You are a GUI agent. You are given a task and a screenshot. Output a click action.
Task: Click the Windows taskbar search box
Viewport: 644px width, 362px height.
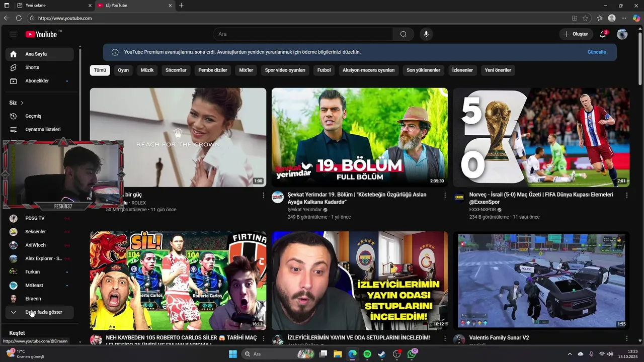pyautogui.click(x=278, y=354)
